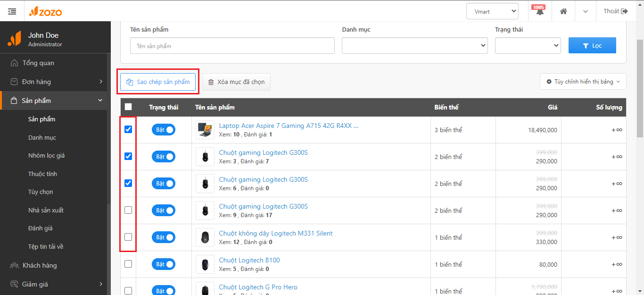Click the Khách hàng people icon in sidebar
Viewport: 644px width, 295px height.
pos(15,265)
